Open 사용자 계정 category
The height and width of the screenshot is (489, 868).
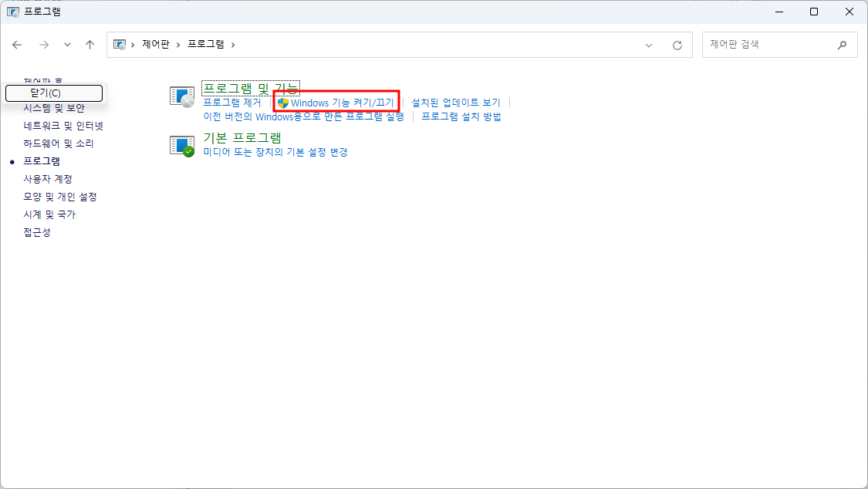[48, 179]
